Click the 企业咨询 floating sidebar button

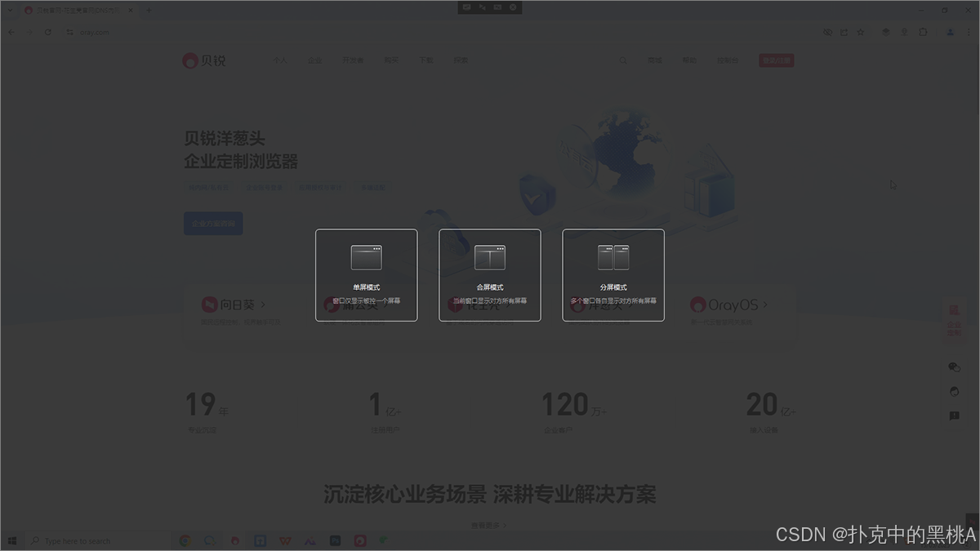point(954,321)
